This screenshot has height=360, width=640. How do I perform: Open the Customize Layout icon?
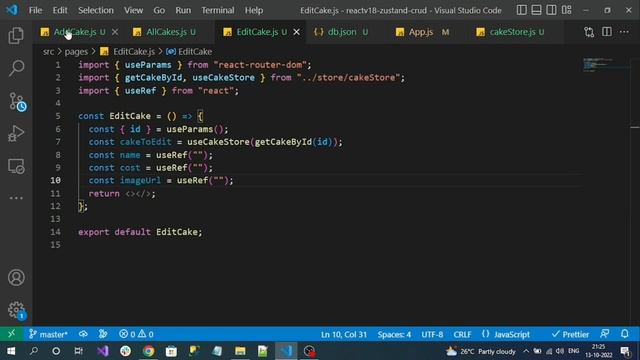[567, 10]
